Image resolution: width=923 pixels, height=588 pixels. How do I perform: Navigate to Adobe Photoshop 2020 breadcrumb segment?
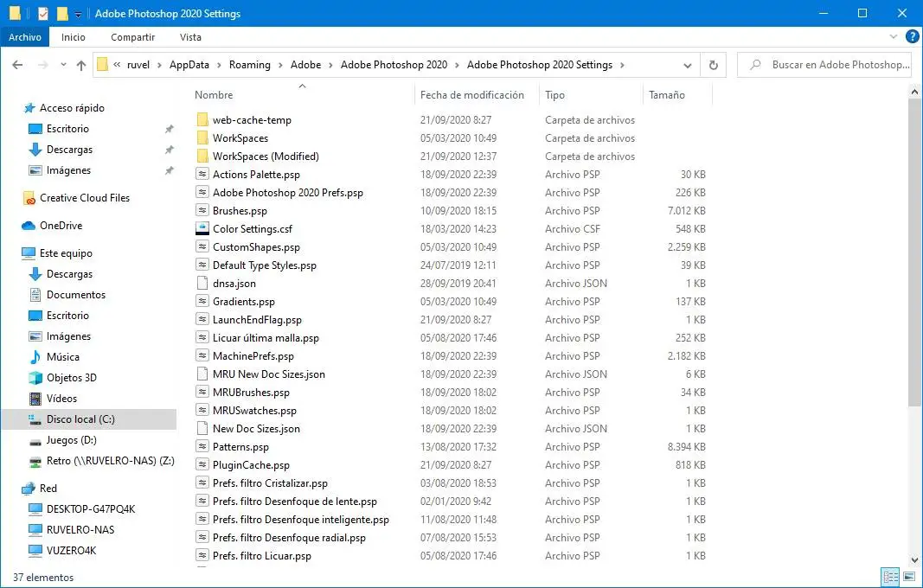[x=394, y=65]
